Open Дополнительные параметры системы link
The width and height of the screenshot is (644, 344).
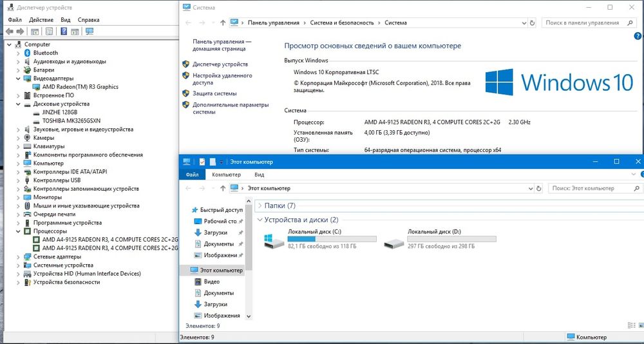coord(231,108)
